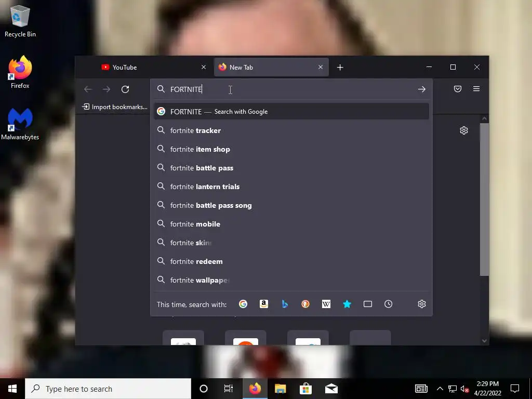Reload the current page
The height and width of the screenshot is (399, 532).
pos(125,89)
